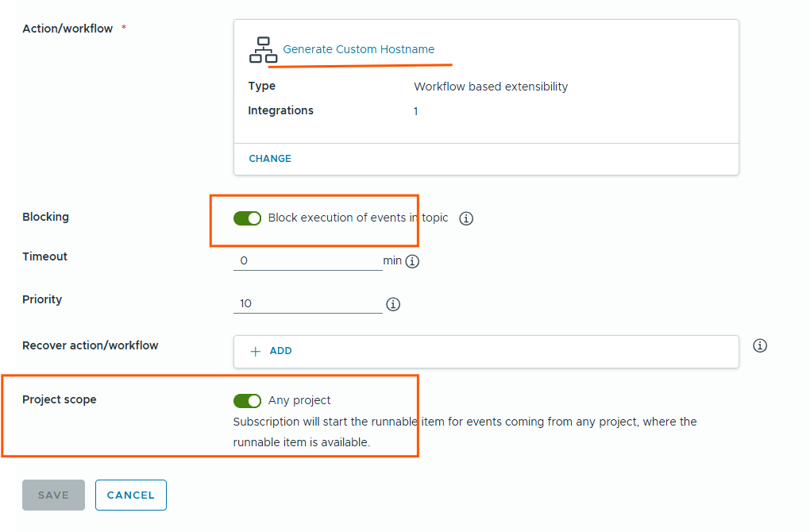Click the info icon next to Priority field

[x=393, y=304]
